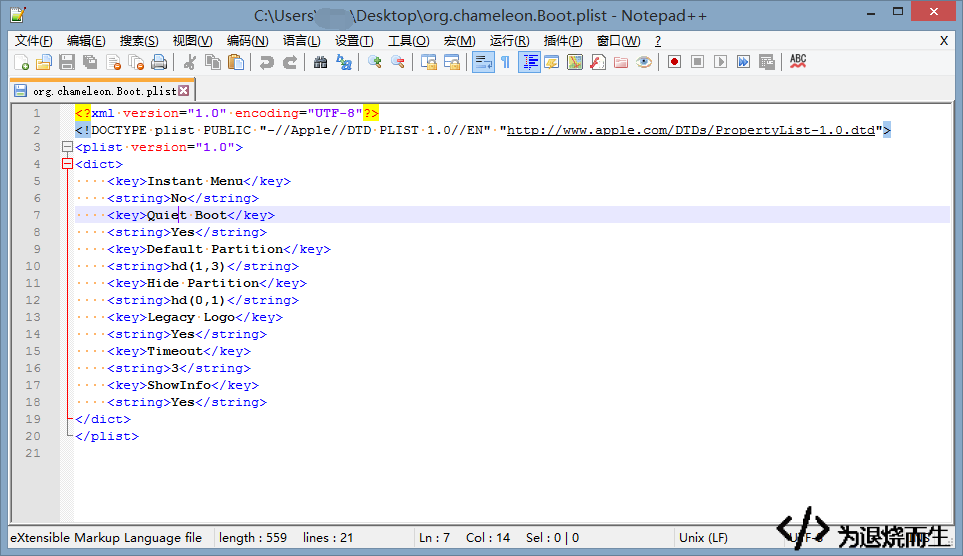Click the 'Ln : 7' status entry
The height and width of the screenshot is (556, 963).
tap(434, 538)
